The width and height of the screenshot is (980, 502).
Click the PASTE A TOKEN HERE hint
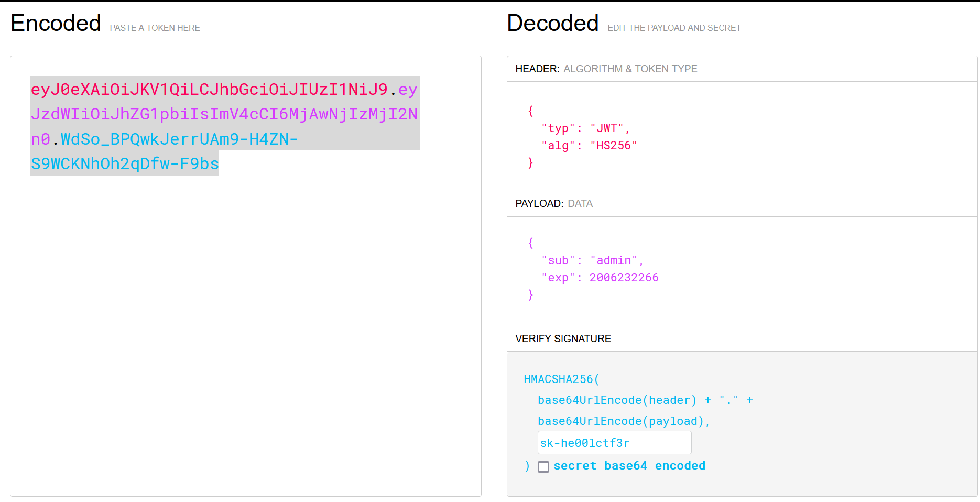[155, 28]
